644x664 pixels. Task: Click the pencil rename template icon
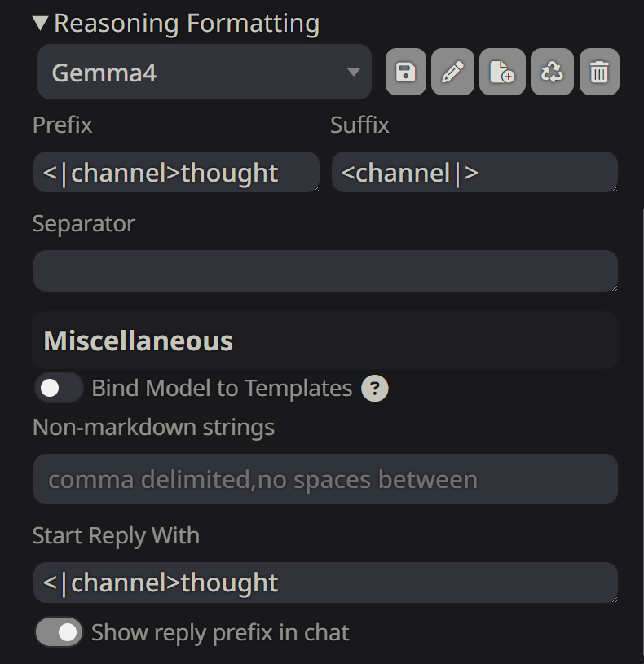452,73
